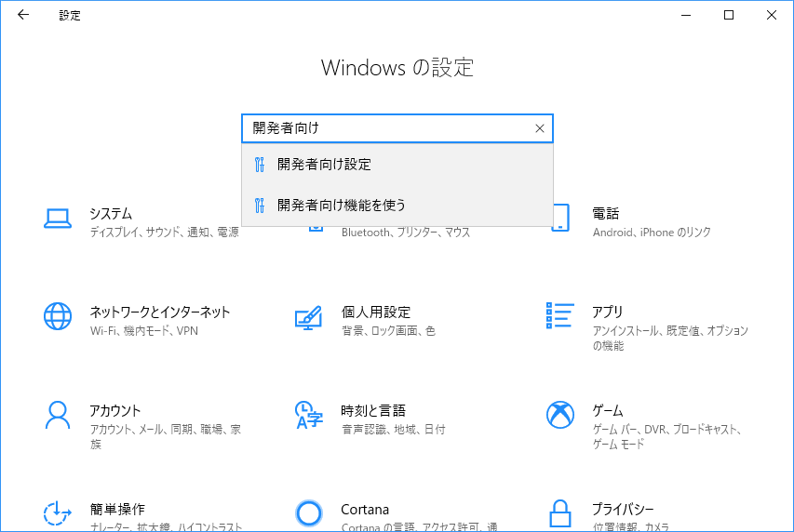Viewport: 794px width, 532px height.
Task: Open the Xbox gaming icon
Action: 560,415
